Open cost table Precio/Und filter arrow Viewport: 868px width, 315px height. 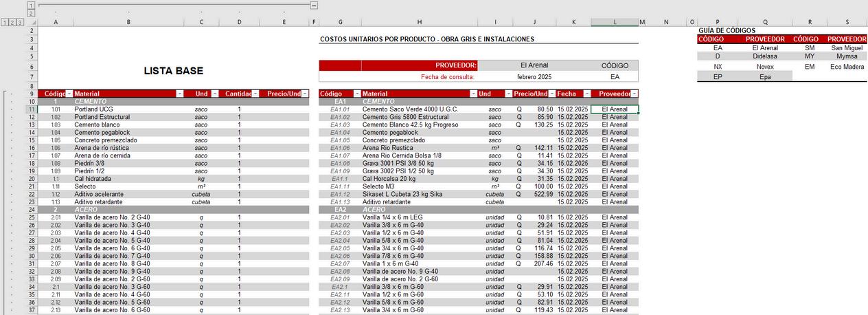tap(551, 94)
